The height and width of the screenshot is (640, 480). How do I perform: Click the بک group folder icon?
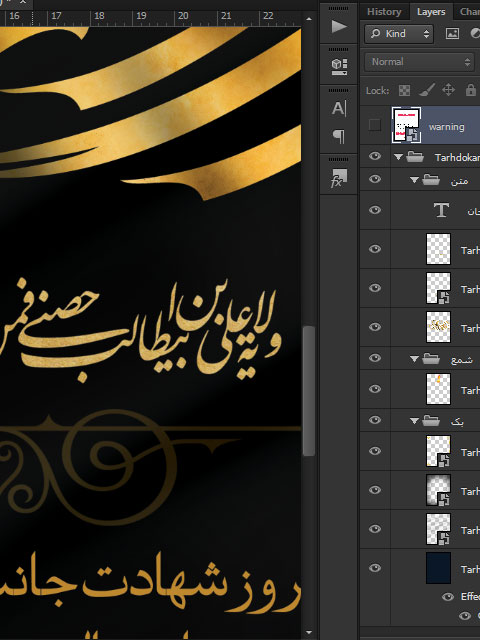pyautogui.click(x=431, y=420)
